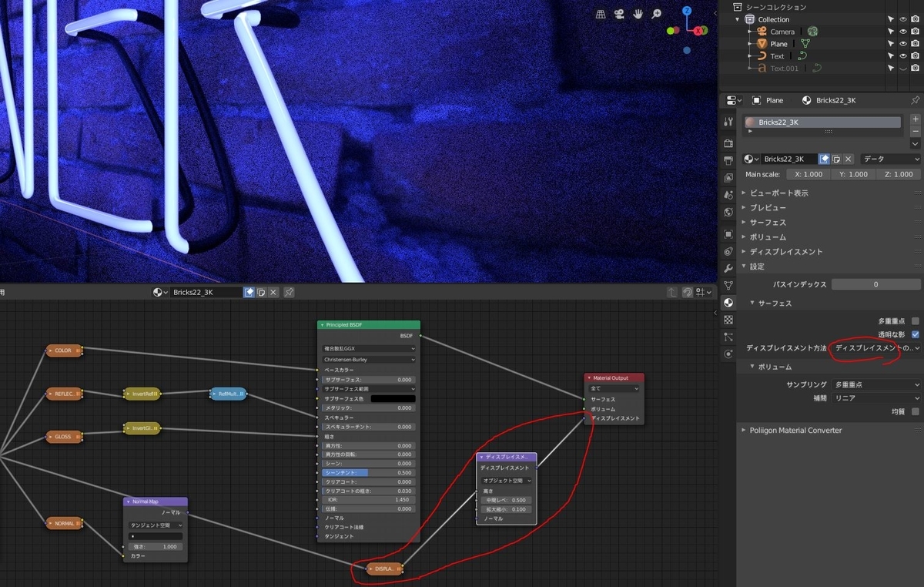Open the Object properties tab
924x587 pixels.
pos(728,233)
